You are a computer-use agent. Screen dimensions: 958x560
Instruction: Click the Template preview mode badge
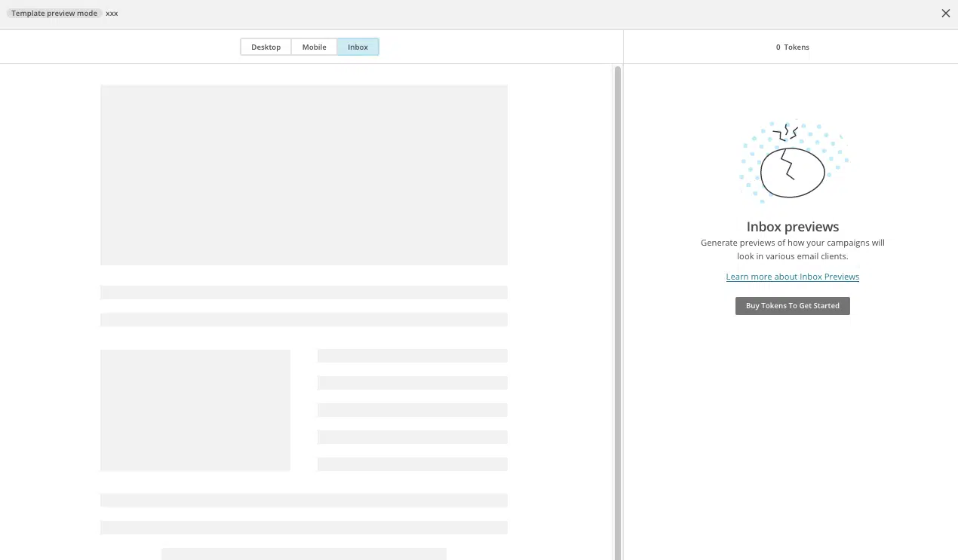click(x=54, y=14)
